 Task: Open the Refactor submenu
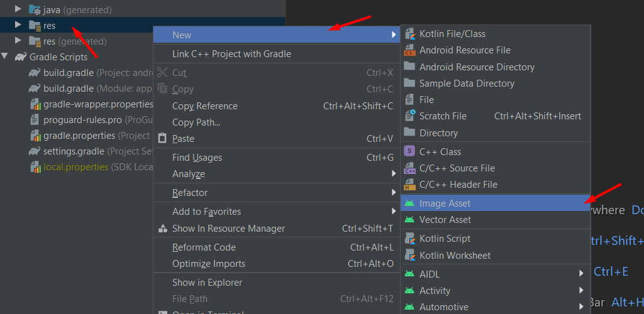[x=190, y=193]
